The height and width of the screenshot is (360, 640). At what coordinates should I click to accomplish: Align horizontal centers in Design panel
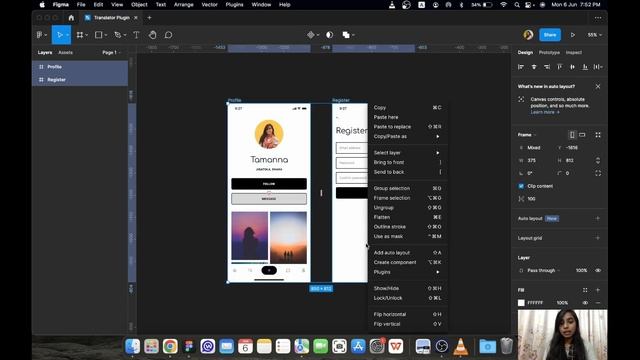pos(534,67)
